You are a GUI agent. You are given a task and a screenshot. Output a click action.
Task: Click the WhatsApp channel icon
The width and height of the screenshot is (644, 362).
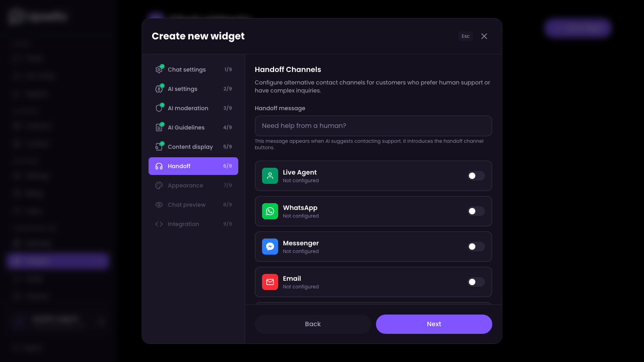click(x=270, y=211)
